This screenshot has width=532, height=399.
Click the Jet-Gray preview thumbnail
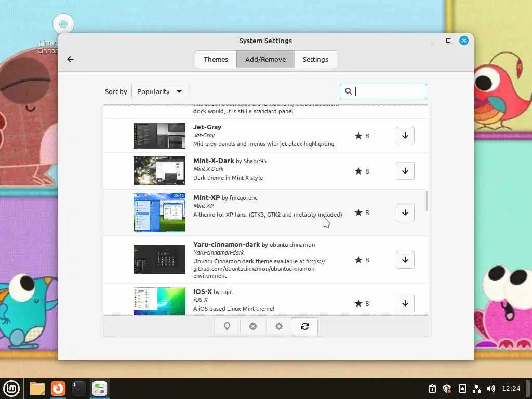pyautogui.click(x=159, y=136)
